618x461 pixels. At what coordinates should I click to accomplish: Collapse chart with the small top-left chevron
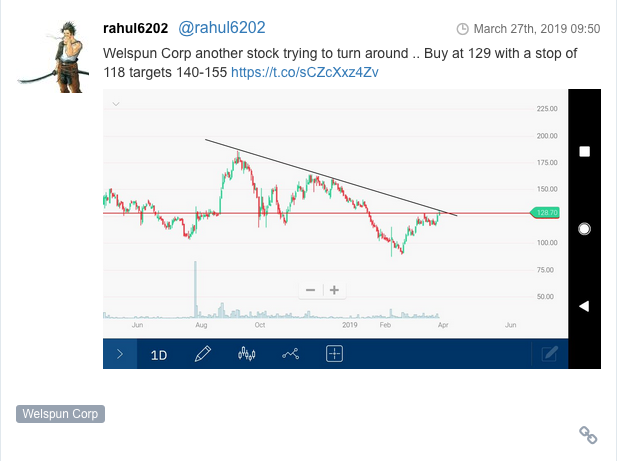click(x=116, y=104)
